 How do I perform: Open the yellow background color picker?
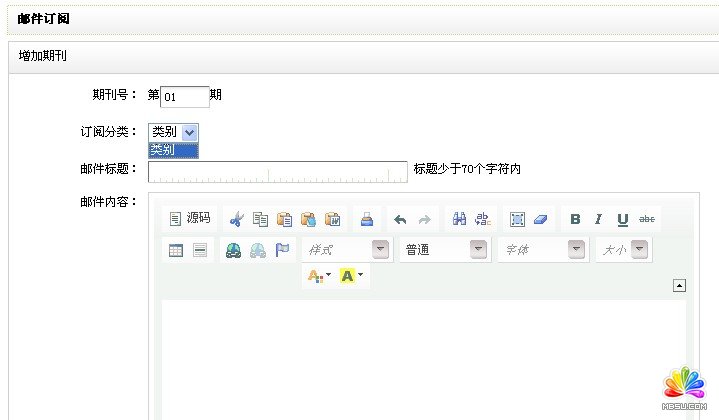[350, 276]
